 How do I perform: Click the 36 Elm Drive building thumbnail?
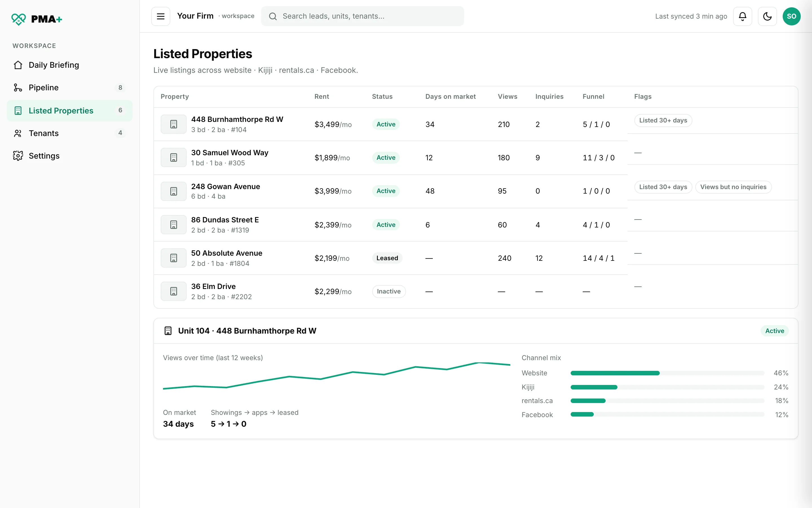tap(173, 291)
